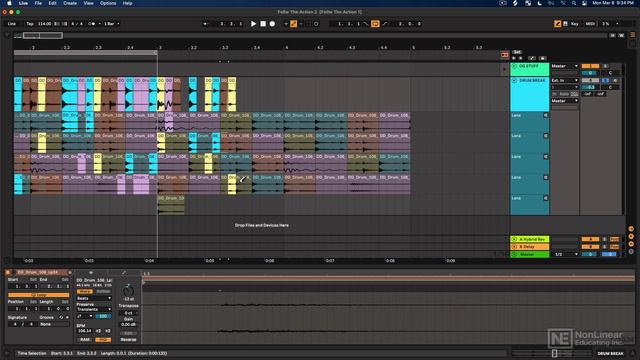Toggle Draw Mode pencil in control bar
640x360 pixels.
click(558, 24)
